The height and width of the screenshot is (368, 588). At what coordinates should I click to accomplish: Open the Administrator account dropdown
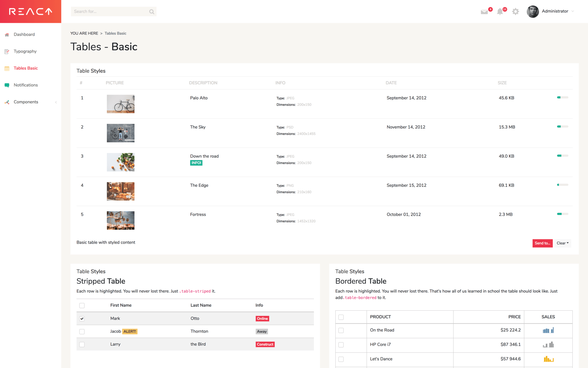[x=555, y=11]
